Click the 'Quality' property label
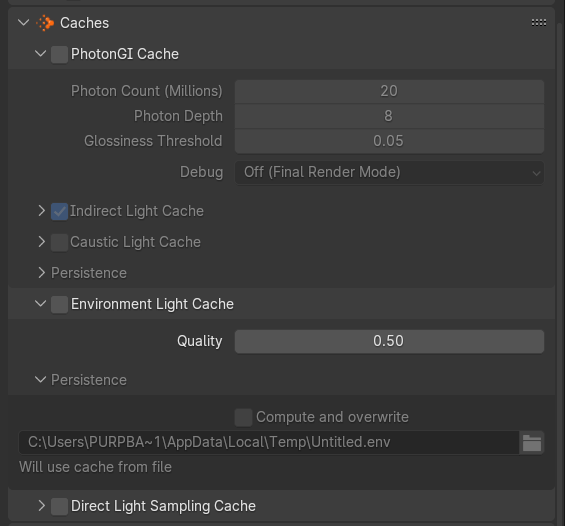This screenshot has height=526, width=565. (x=200, y=341)
